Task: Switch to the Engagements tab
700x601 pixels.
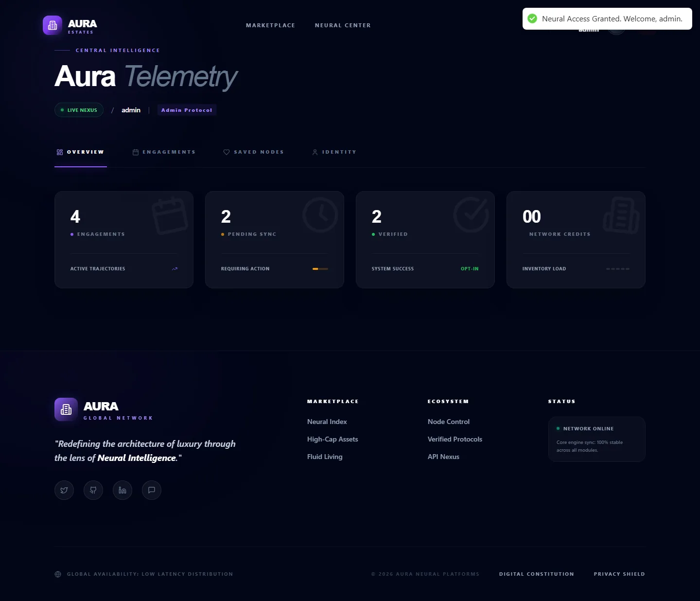Action: click(x=164, y=152)
